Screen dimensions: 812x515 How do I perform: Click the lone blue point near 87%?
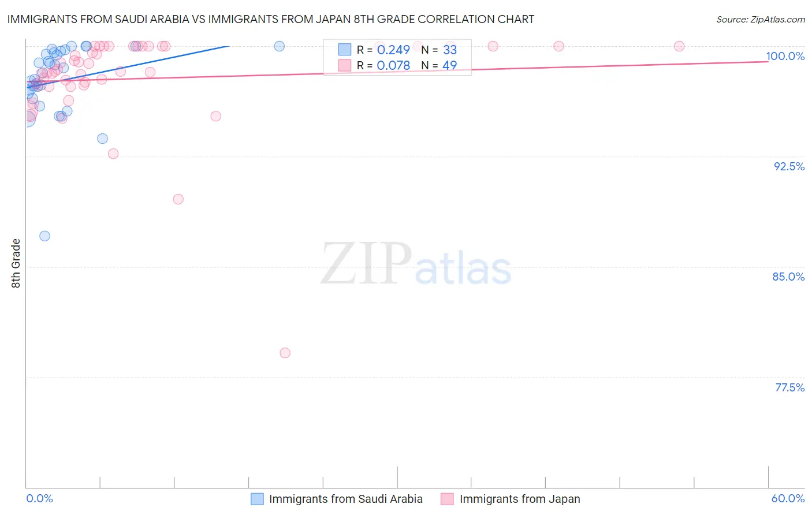[x=44, y=236]
